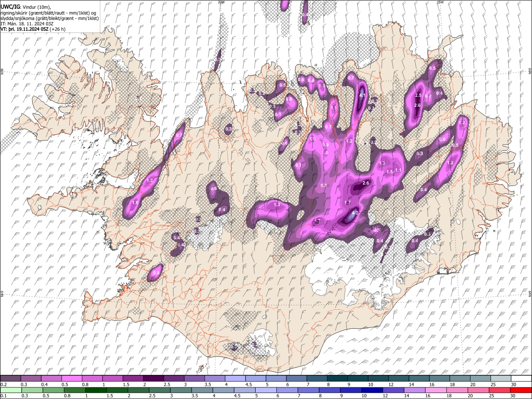532x399 pixels.
Task: Select the light purple 14 swatch, lower legend row
Action: pos(415,390)
